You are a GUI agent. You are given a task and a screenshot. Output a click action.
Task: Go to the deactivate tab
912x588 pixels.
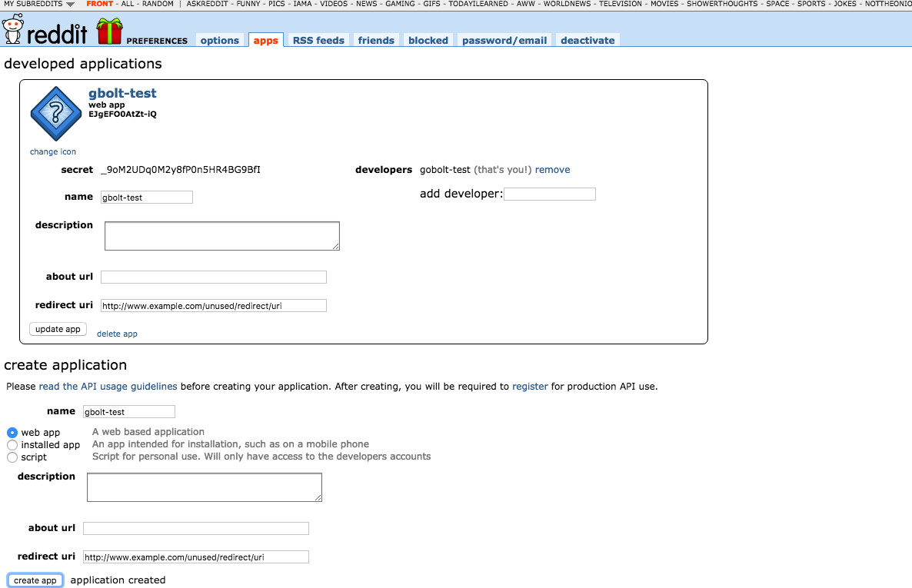click(x=587, y=40)
